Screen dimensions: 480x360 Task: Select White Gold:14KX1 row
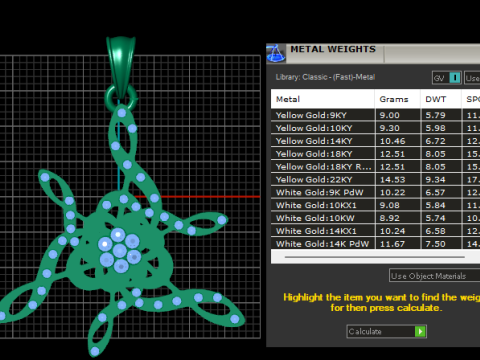click(x=375, y=231)
